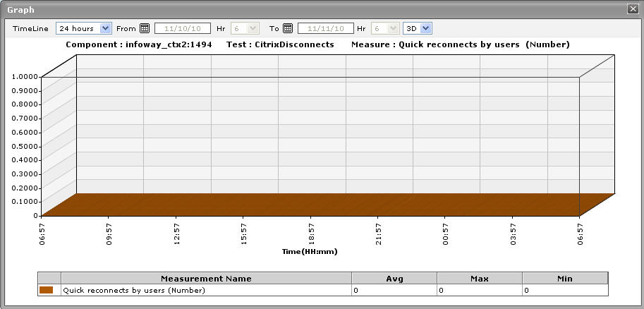Open the TimeLine 24 hours dropdown
Screen dimensions: 644x309
(x=83, y=28)
